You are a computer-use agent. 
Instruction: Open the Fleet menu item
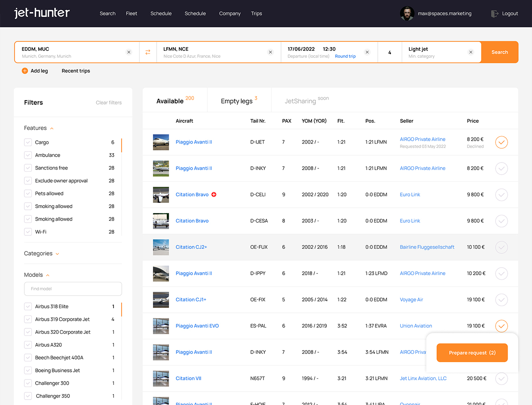132,13
